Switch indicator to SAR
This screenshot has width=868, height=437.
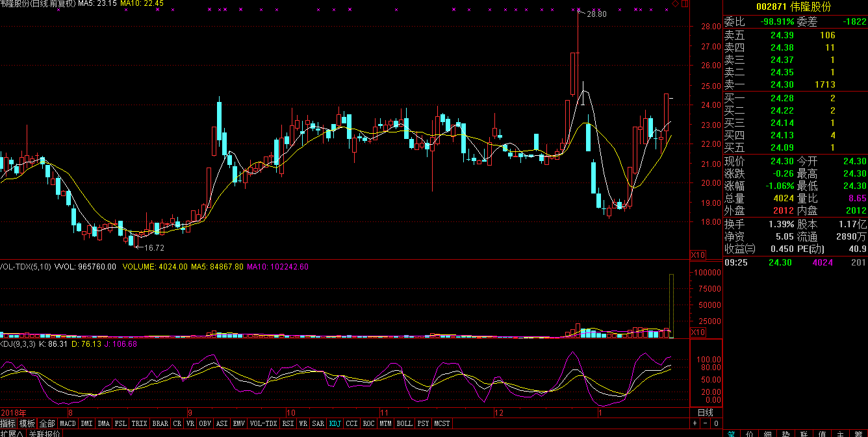pos(318,423)
